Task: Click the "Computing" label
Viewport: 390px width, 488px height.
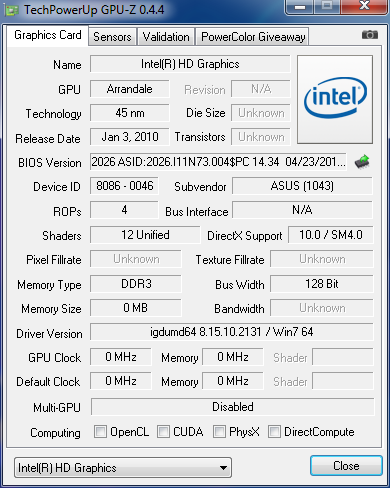Action: tap(55, 433)
